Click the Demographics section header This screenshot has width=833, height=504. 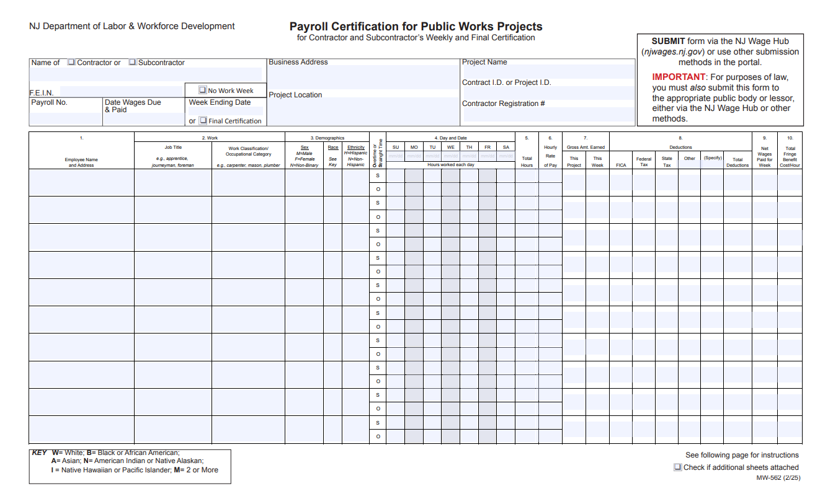[x=327, y=138]
